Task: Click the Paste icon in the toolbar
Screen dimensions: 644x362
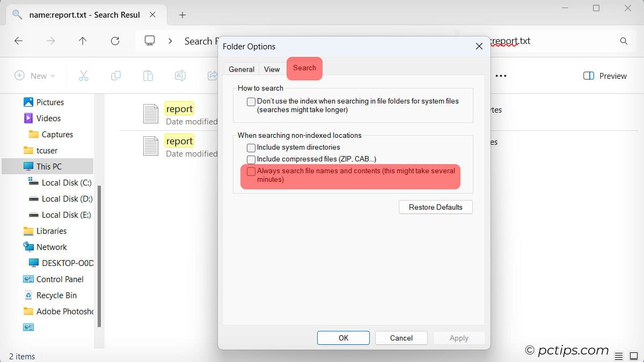Action: [148, 76]
